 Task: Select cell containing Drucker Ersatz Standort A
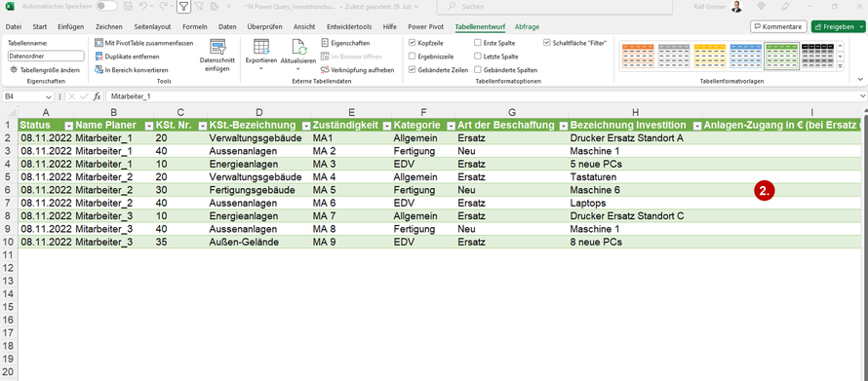(x=635, y=137)
